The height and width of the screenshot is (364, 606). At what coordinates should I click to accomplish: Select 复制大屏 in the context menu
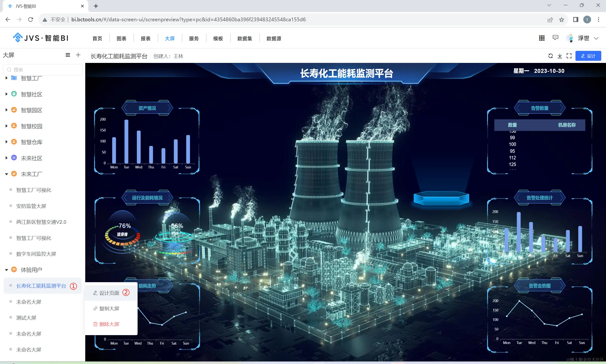109,308
